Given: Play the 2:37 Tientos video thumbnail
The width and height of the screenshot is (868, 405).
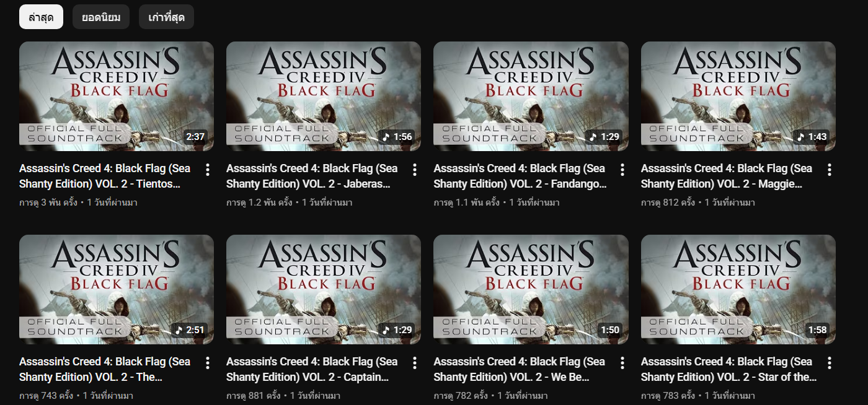Looking at the screenshot, I should [x=117, y=96].
